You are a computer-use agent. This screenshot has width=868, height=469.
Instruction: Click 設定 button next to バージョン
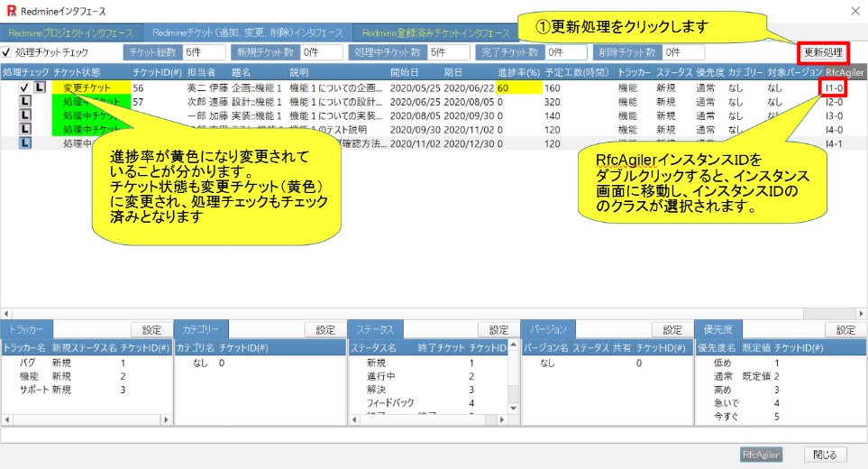pos(672,330)
